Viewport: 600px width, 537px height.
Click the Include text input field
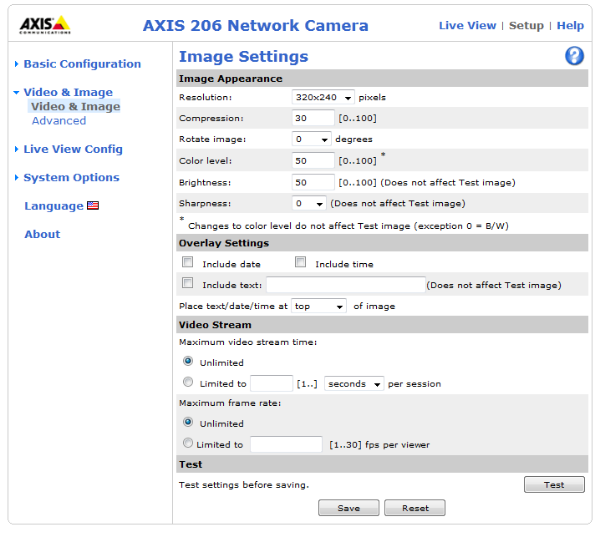tap(346, 285)
